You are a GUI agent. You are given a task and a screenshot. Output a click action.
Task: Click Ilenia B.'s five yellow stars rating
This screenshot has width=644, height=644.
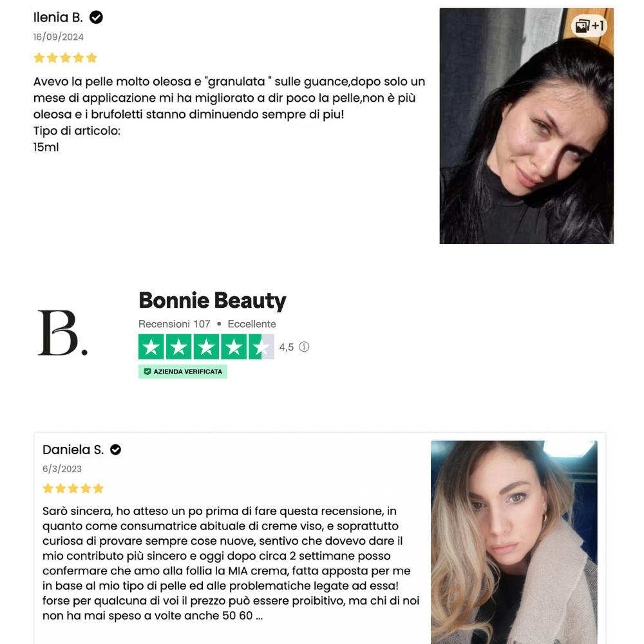pyautogui.click(x=65, y=58)
